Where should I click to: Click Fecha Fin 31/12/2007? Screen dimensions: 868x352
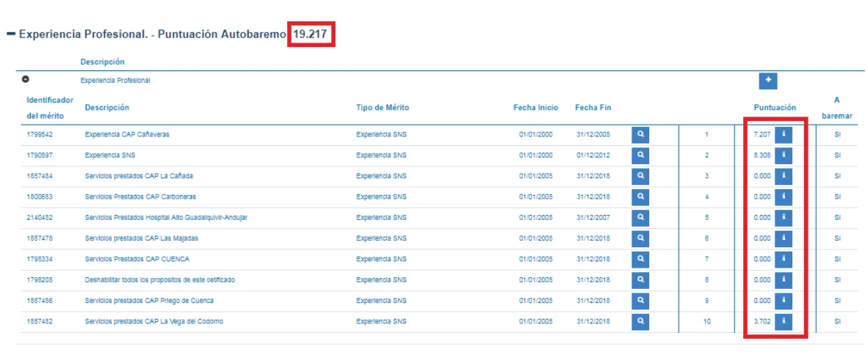tap(593, 218)
